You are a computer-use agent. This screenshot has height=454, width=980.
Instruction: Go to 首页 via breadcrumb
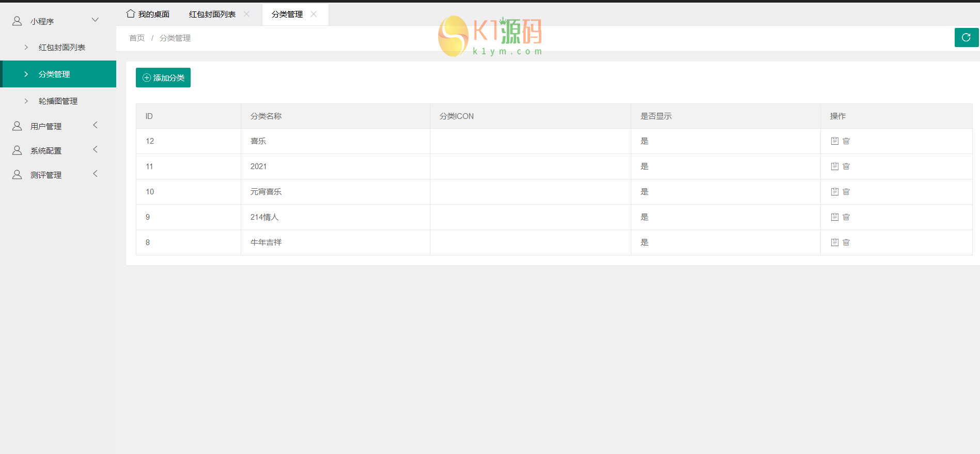click(137, 38)
